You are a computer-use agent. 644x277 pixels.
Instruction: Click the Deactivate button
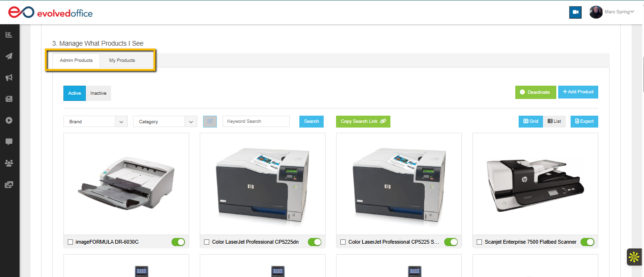pos(535,92)
